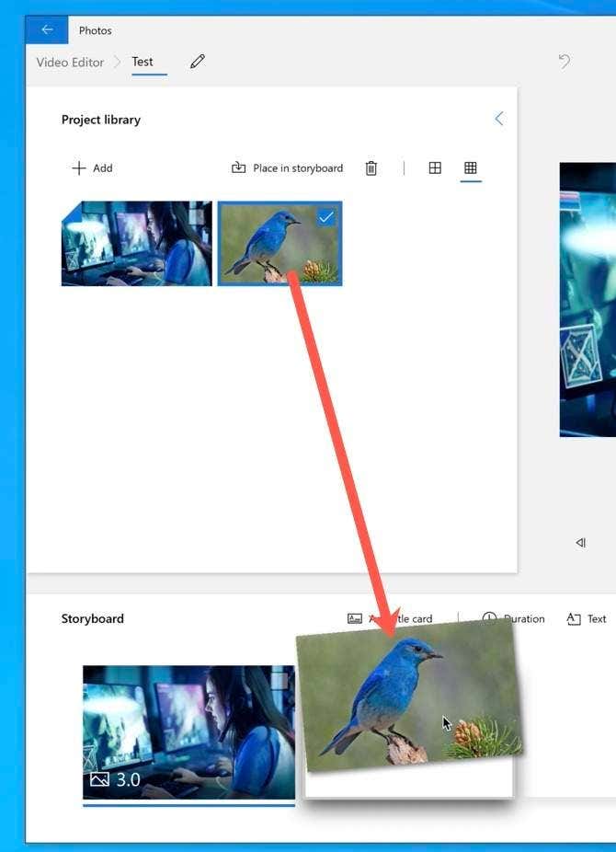Select the gaming woman library thumbnail
The width and height of the screenshot is (616, 852).
coord(137,244)
